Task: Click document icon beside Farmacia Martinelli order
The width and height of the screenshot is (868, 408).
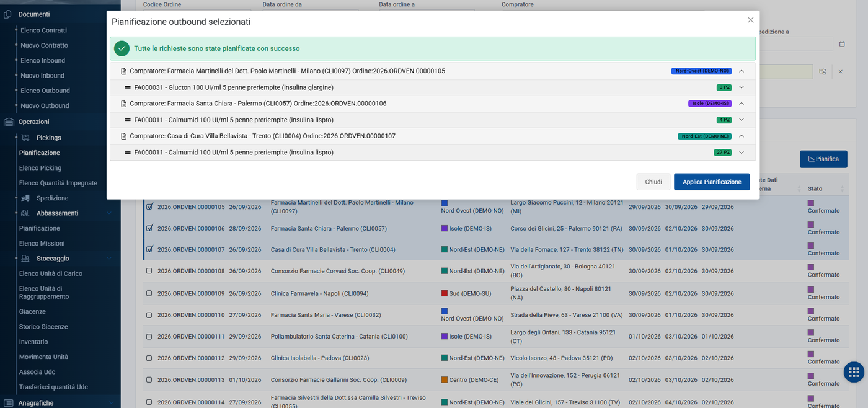Action: (123, 71)
